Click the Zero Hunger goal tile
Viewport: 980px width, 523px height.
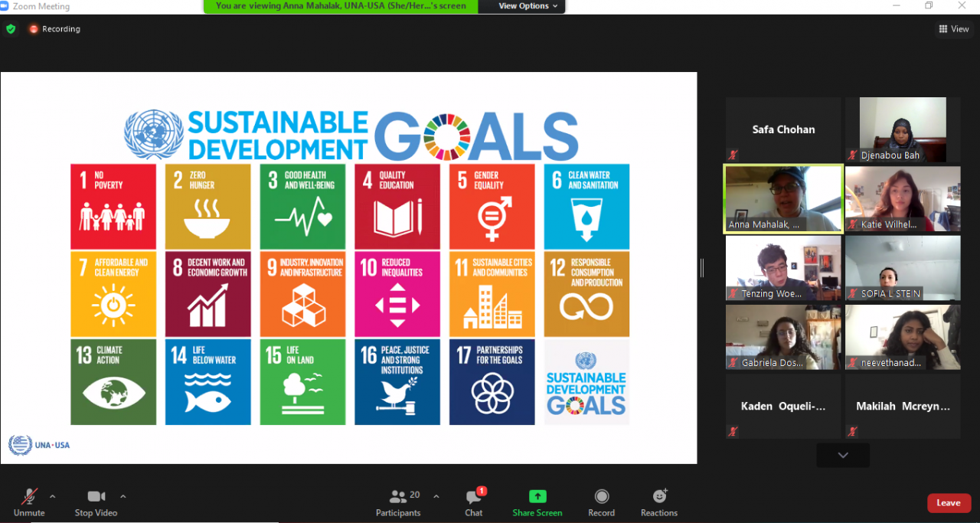(208, 207)
